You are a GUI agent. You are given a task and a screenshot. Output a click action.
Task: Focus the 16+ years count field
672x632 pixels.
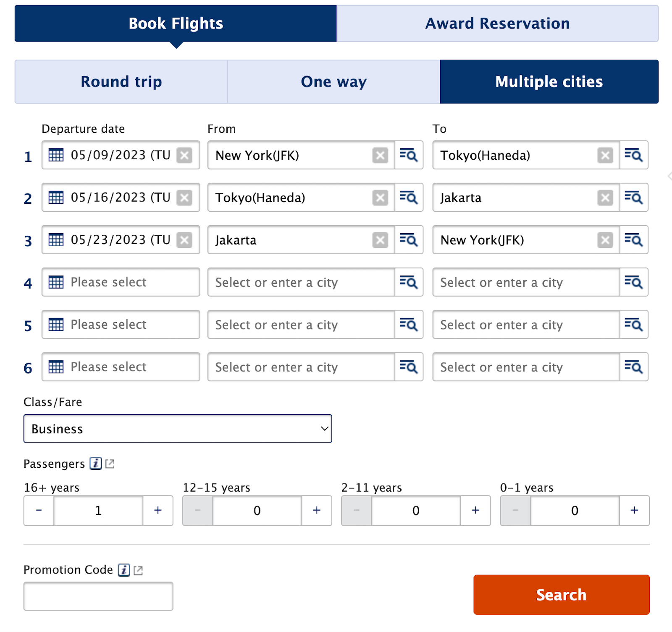(98, 511)
